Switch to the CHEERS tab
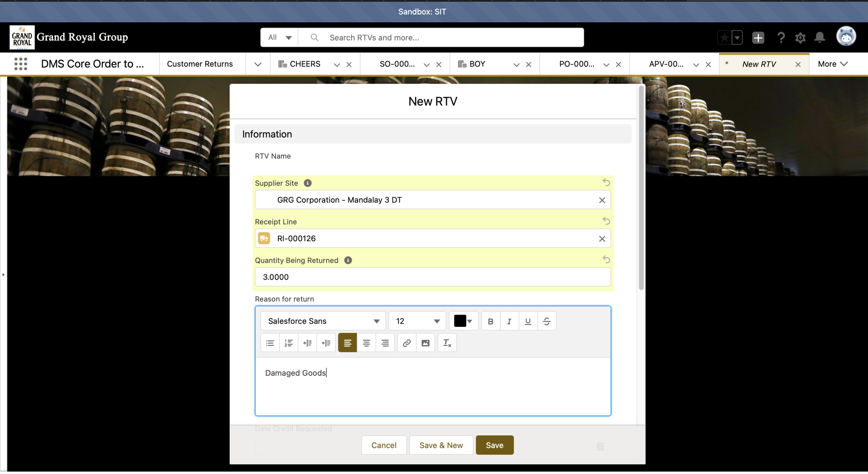This screenshot has height=474, width=868. click(x=304, y=64)
